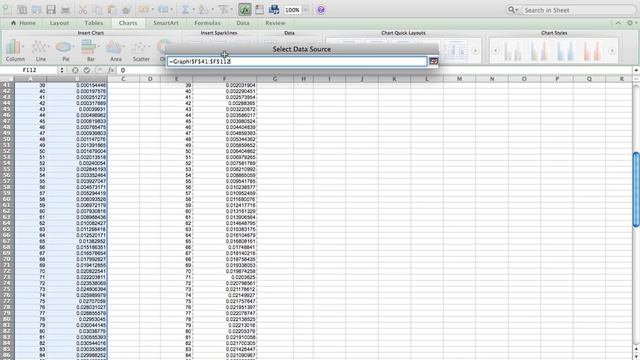Switch to the SmartArt tab
640x360 pixels.
pyautogui.click(x=166, y=23)
